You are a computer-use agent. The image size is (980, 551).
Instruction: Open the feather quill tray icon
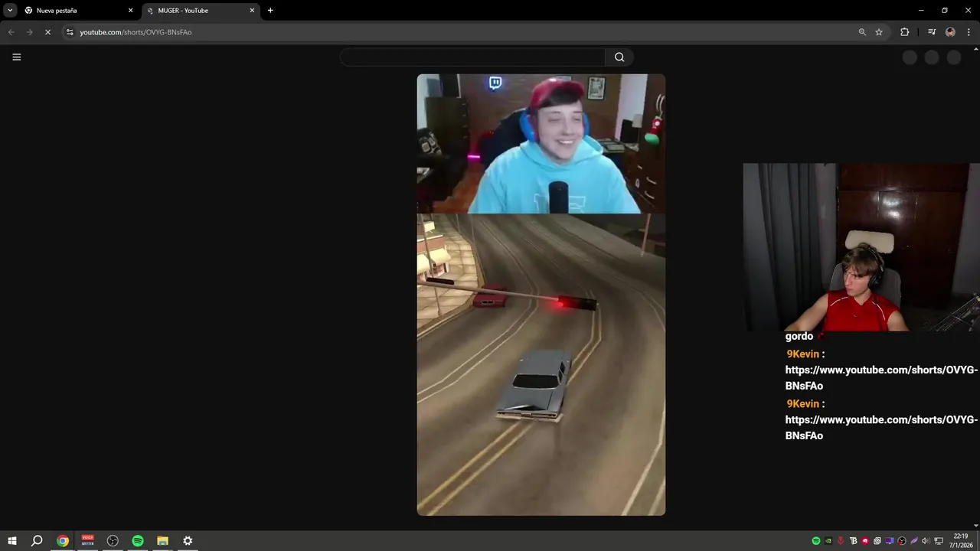914,541
